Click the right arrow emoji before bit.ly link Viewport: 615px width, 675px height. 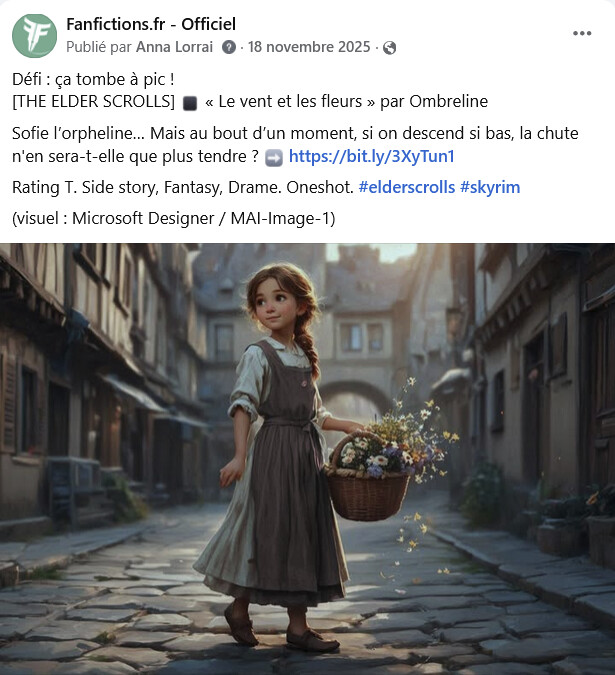tap(274, 158)
